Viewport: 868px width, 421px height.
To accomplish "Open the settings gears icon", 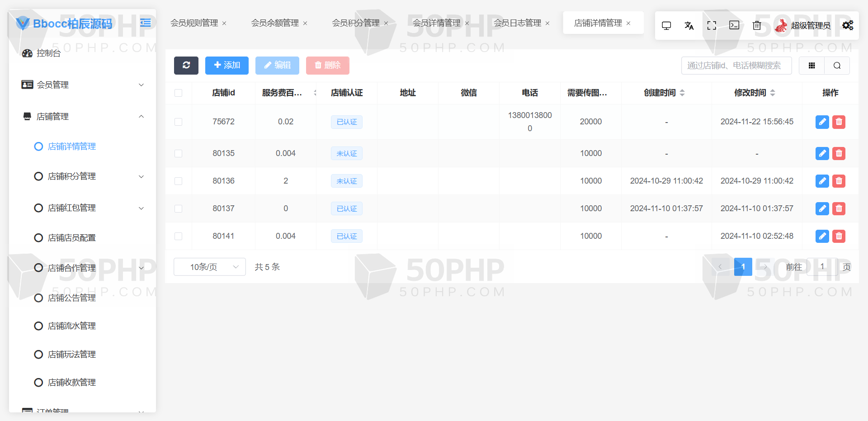I will [x=848, y=25].
